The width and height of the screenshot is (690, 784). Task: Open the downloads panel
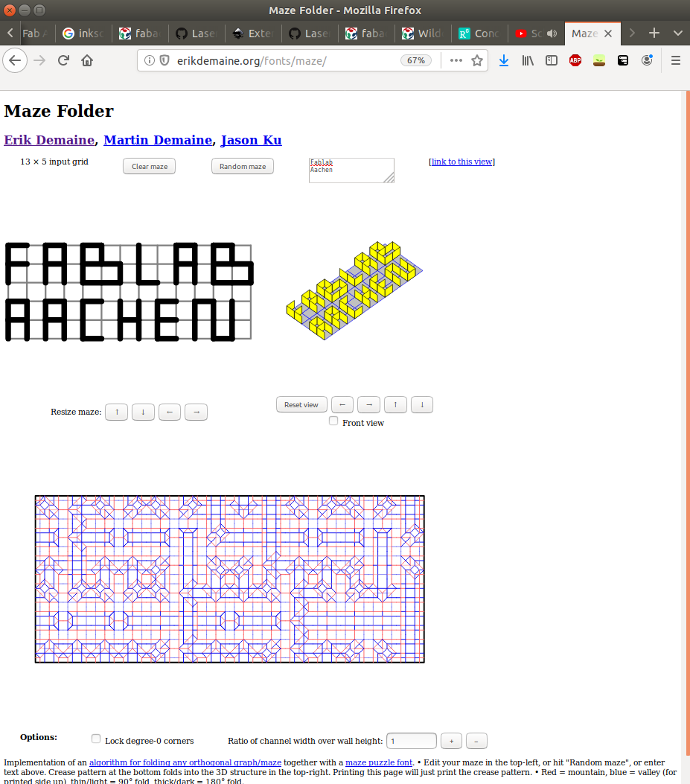coord(504,60)
